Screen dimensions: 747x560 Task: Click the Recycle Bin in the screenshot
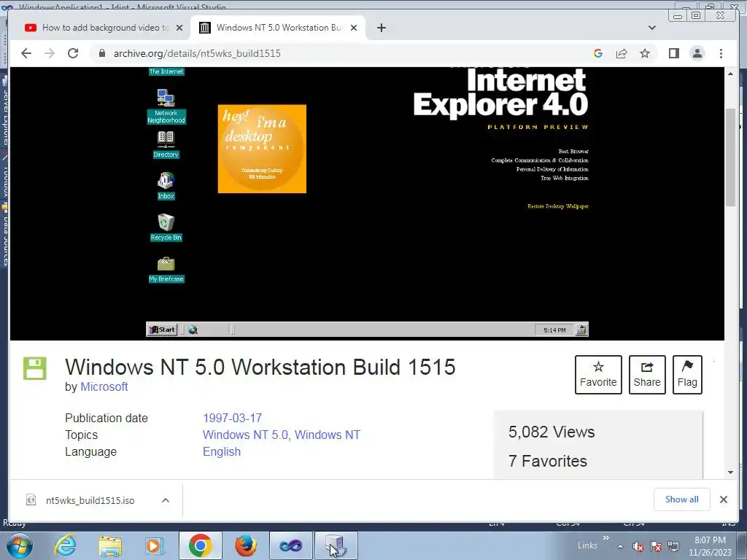pos(166,227)
